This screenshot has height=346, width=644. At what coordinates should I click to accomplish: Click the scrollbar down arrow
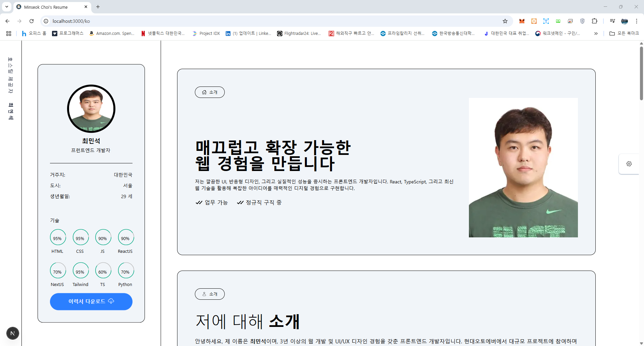(x=641, y=343)
